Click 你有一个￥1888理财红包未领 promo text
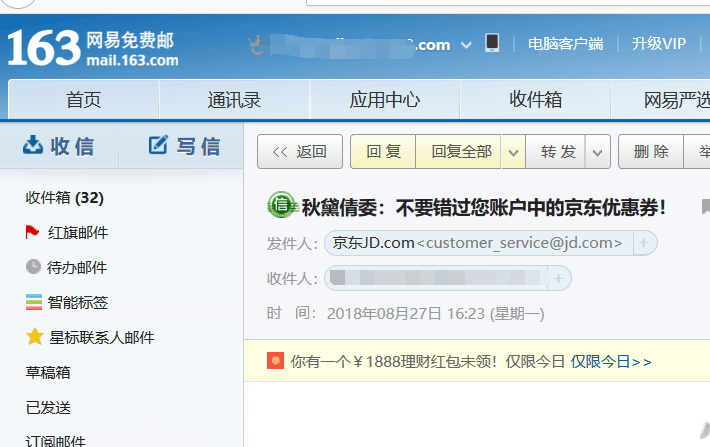Viewport: 710px width, 447px height. tap(393, 362)
